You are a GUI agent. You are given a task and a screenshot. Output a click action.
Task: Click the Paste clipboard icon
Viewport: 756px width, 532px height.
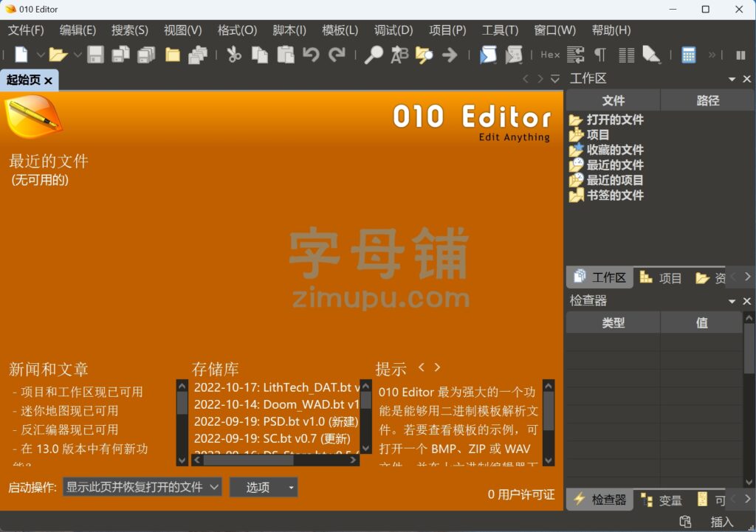pyautogui.click(x=286, y=55)
